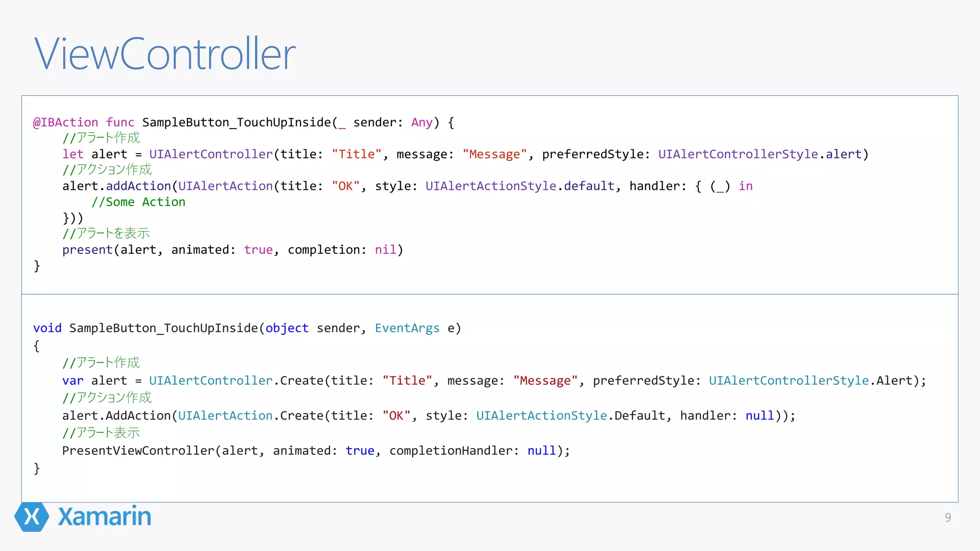Click the present call in Swift code
980x551 pixels.
pos(87,250)
